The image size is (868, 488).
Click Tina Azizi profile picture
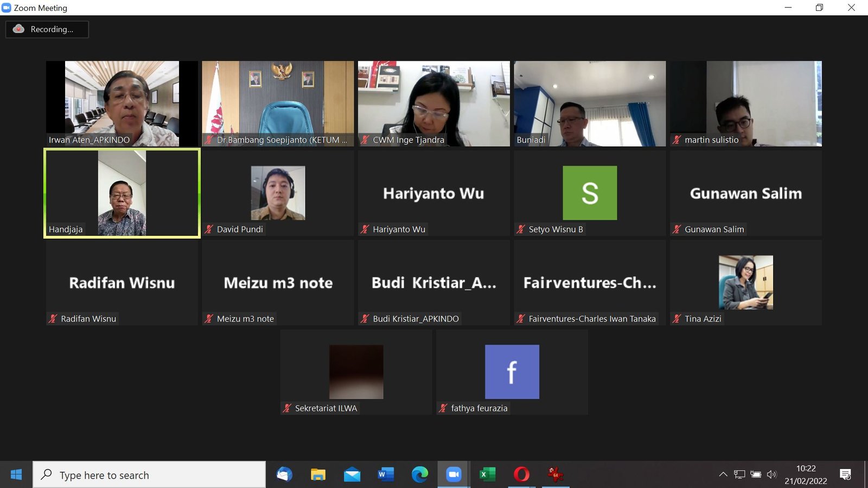point(746,282)
